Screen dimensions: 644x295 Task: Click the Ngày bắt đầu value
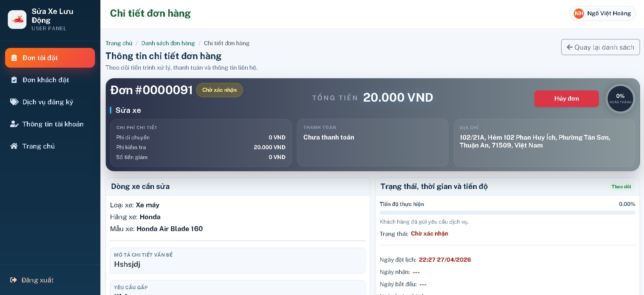(x=423, y=284)
